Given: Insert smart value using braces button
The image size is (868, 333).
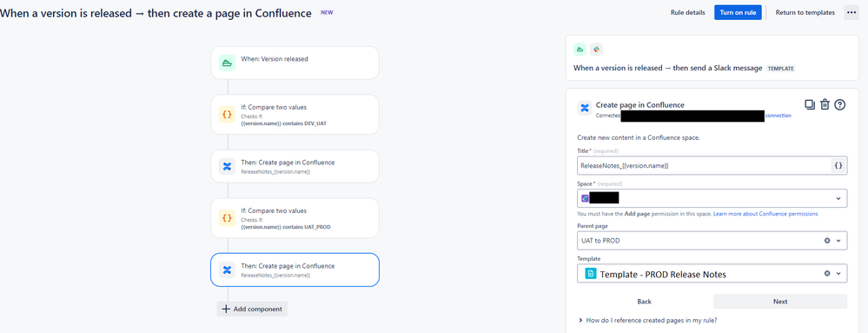Looking at the screenshot, I should pyautogui.click(x=838, y=166).
